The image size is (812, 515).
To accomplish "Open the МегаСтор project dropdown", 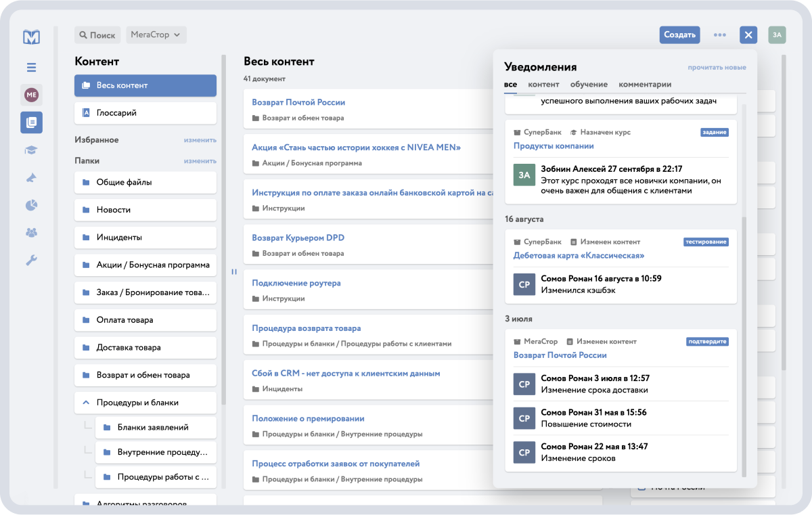I will [x=156, y=35].
